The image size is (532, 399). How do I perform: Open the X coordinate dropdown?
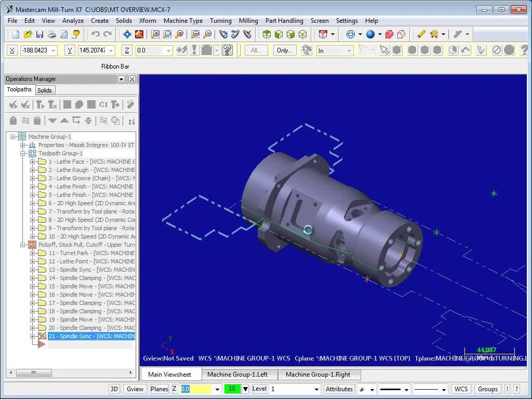click(54, 50)
